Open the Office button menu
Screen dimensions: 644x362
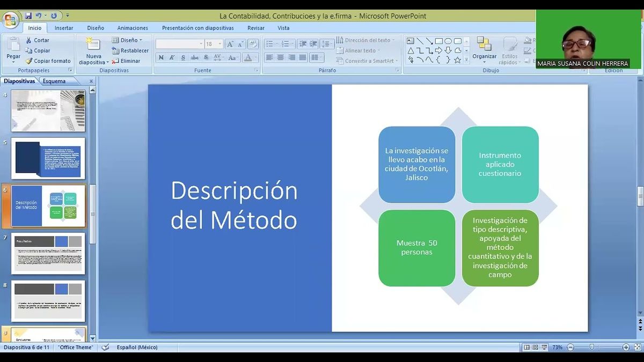pos(10,20)
